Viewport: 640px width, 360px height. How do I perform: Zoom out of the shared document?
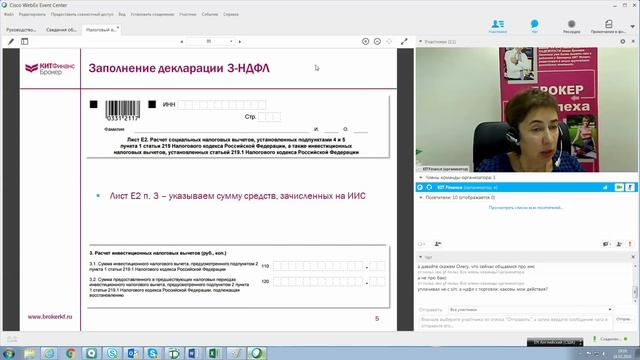(x=377, y=41)
